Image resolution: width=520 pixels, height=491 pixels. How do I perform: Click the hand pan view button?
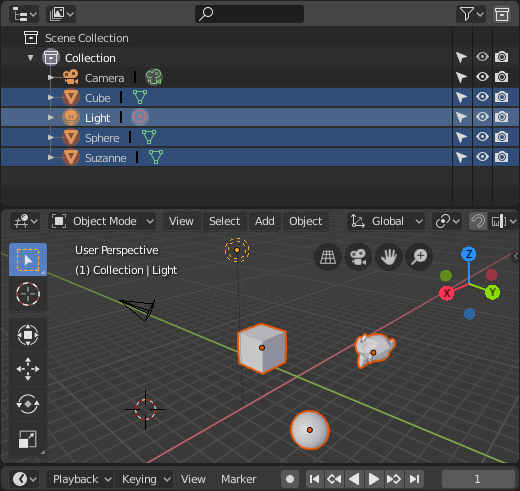pyautogui.click(x=389, y=257)
